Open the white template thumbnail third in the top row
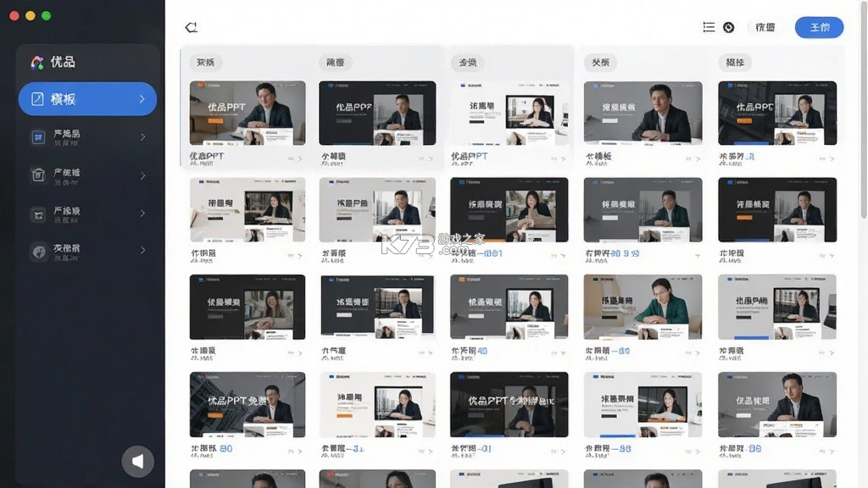868x488 pixels. [x=509, y=114]
